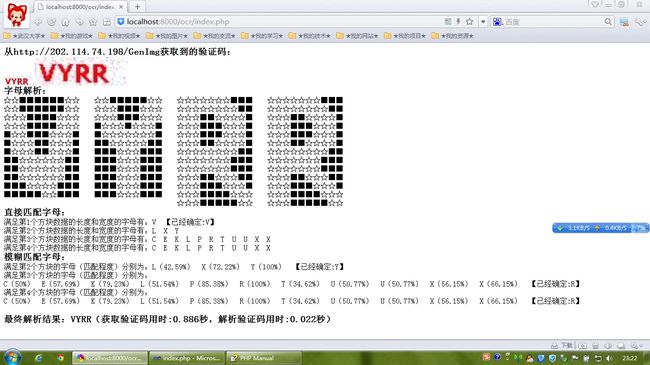Open the ★我的项目★ bookmark folder

[405, 36]
